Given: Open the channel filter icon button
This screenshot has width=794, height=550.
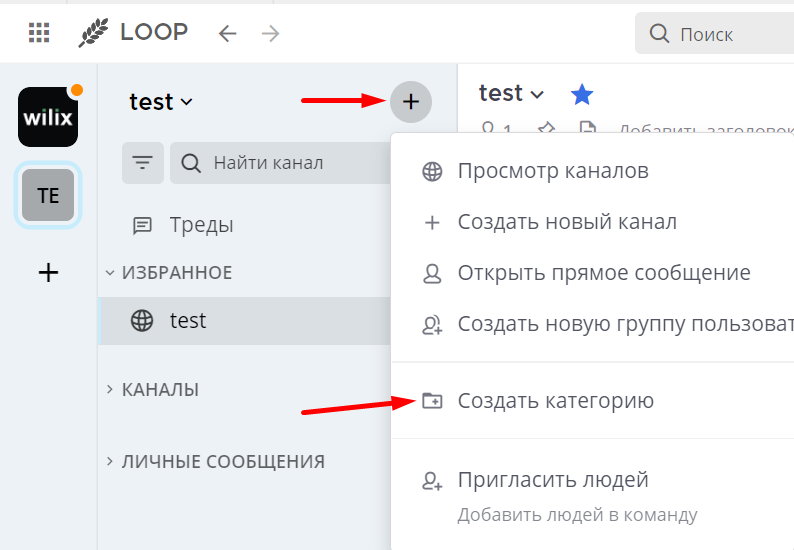Looking at the screenshot, I should [142, 163].
